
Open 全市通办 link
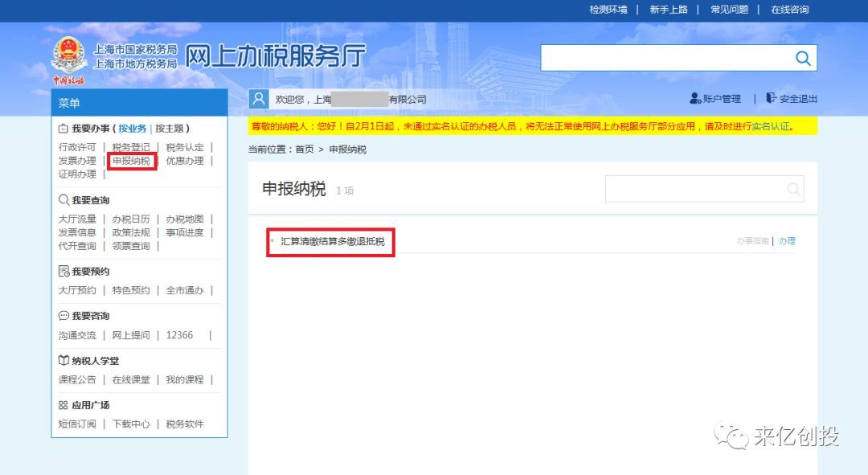click(185, 290)
